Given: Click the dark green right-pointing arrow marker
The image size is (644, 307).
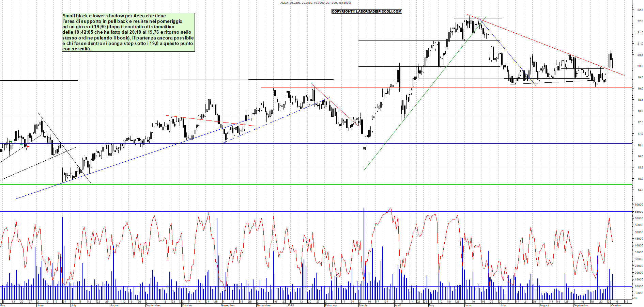Looking at the screenshot, I should click(11, 142).
